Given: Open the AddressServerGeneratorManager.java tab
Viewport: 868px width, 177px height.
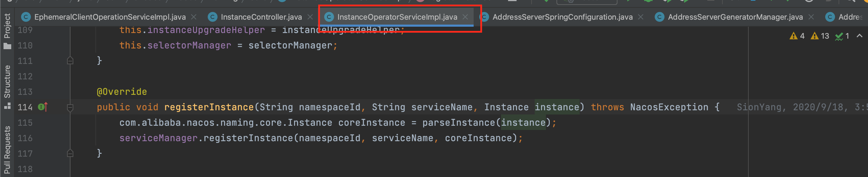Looking at the screenshot, I should (735, 17).
